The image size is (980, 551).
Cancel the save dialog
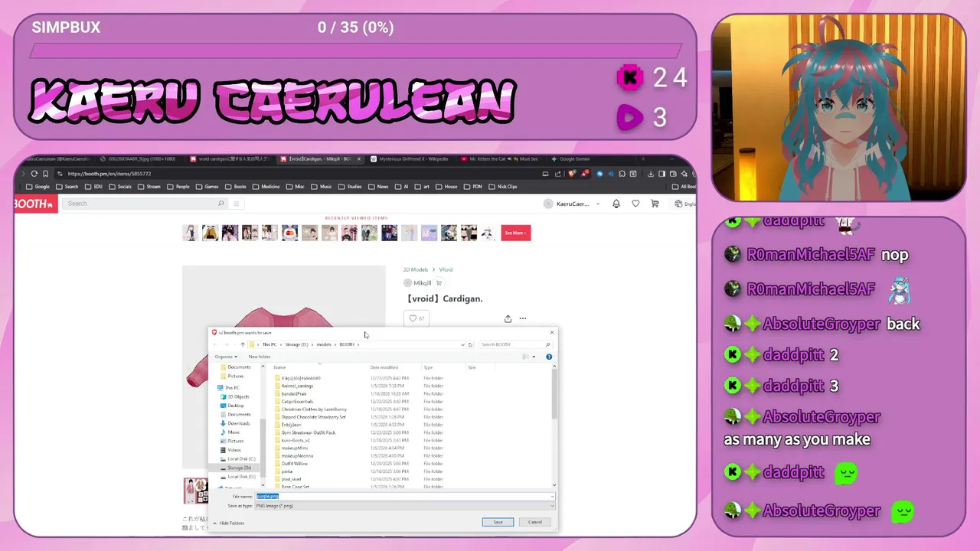[x=535, y=522]
